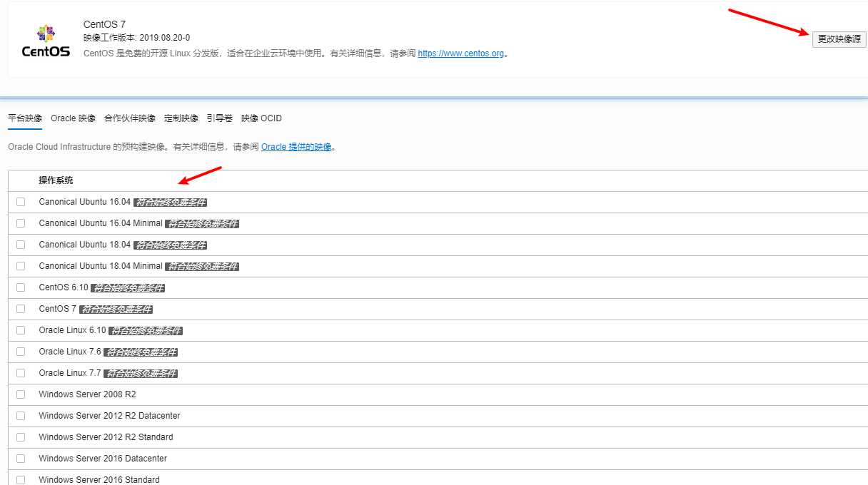Viewport: 868px width, 485px height.
Task: Click the Oracle Linux 7.6 name
Action: click(x=70, y=352)
